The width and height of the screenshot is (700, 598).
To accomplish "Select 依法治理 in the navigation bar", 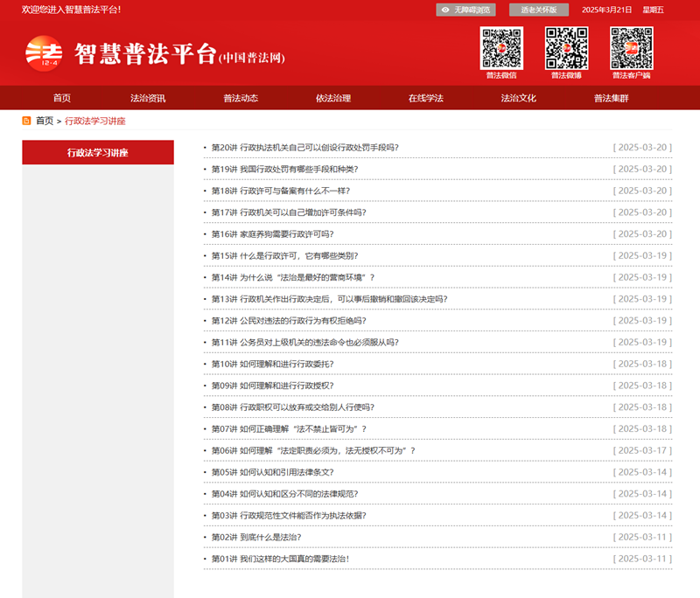I will click(x=333, y=98).
